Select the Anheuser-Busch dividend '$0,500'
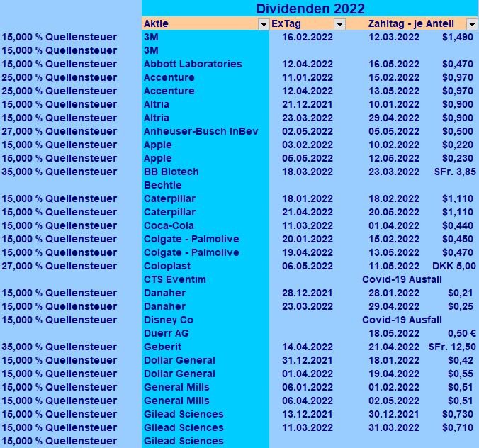This screenshot has height=448, width=479. coord(458,131)
